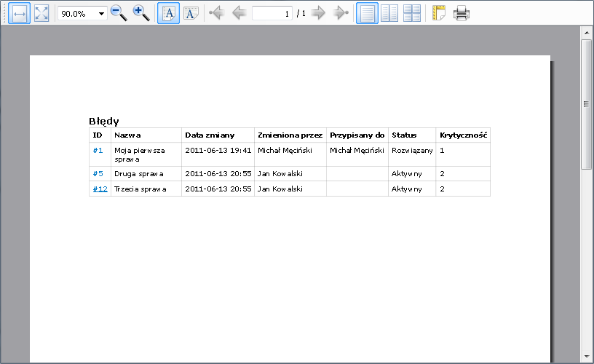Switch to facing pages view

[389, 13]
